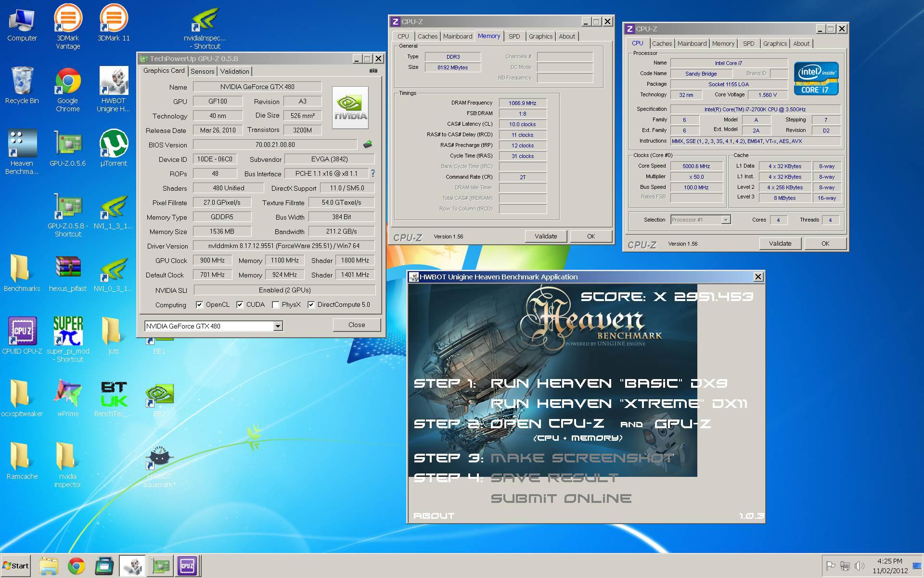
Task: Open 3DMark Vantage desktop shortcut
Action: (x=68, y=26)
